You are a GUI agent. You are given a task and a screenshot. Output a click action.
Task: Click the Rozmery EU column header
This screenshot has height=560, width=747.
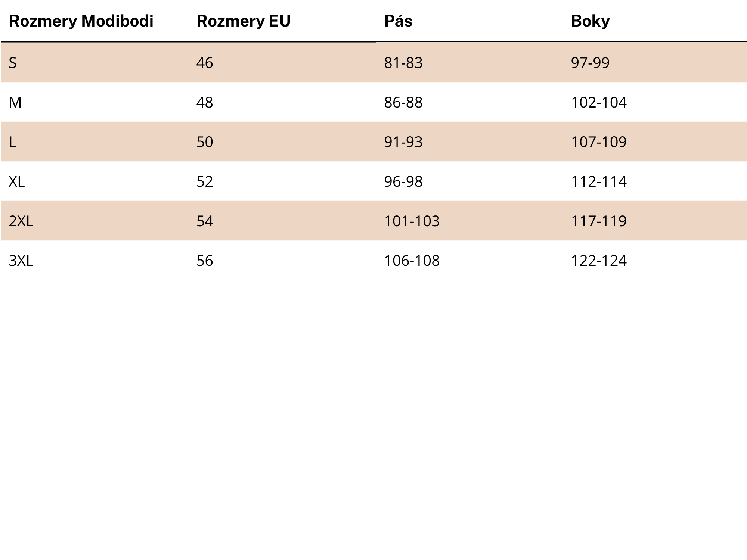coord(244,21)
